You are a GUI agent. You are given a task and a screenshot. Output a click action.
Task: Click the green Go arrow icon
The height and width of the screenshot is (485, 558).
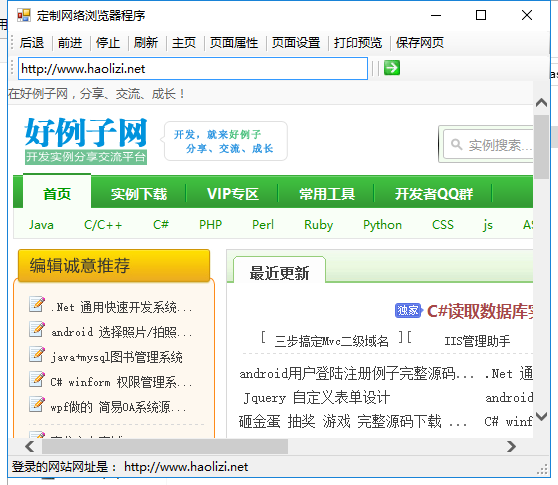coord(392,68)
